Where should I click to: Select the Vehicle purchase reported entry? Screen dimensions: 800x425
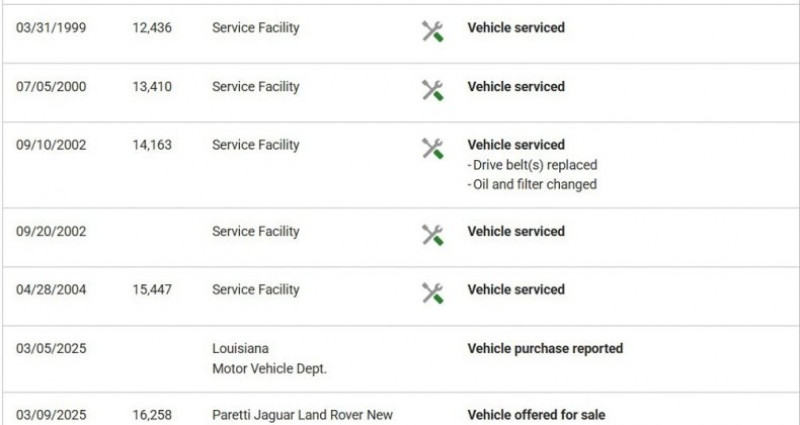(545, 348)
